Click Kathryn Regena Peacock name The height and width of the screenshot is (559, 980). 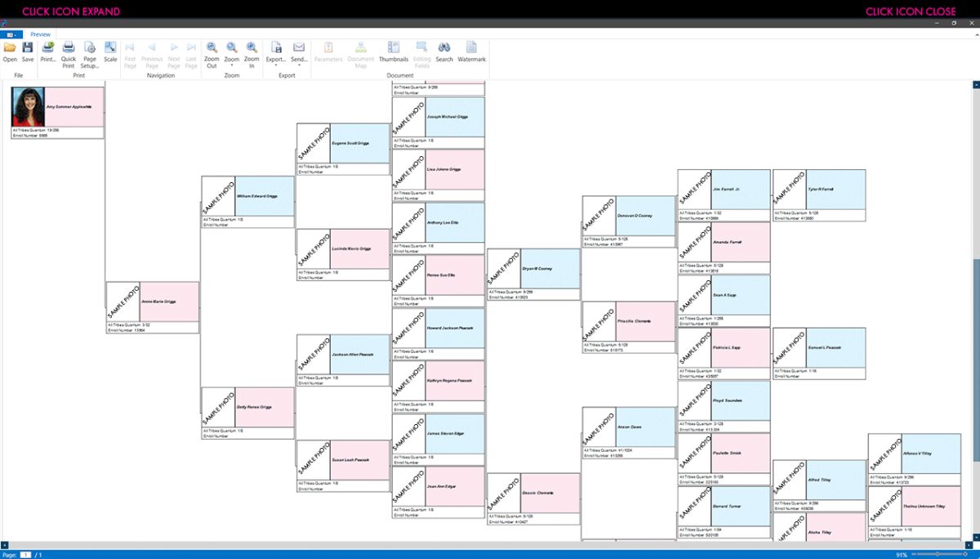[449, 380]
